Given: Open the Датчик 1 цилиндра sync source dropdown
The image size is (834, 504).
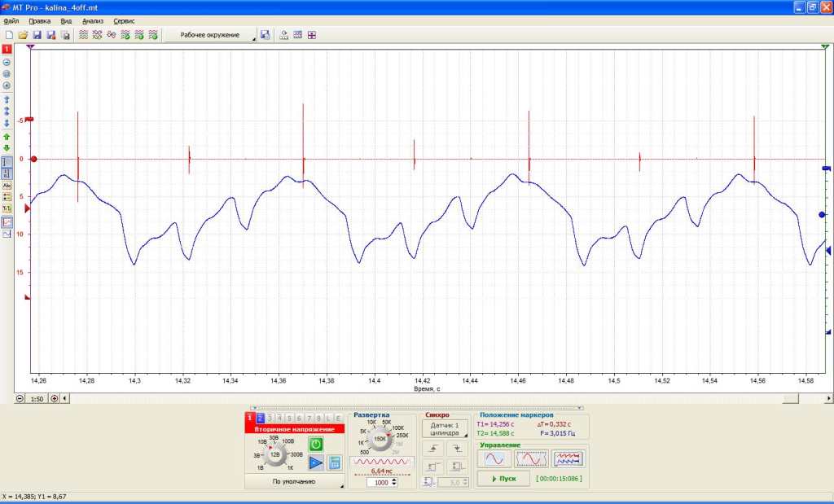Looking at the screenshot, I should pos(446,429).
